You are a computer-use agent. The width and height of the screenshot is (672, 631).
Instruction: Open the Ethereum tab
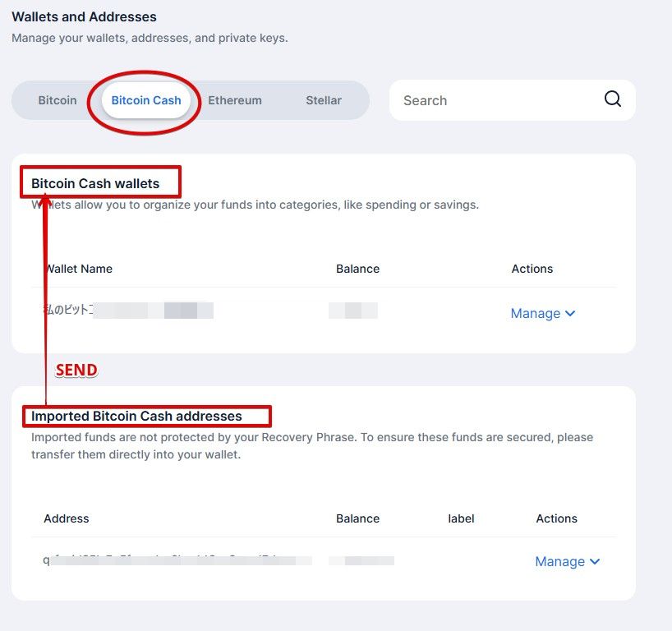point(235,100)
